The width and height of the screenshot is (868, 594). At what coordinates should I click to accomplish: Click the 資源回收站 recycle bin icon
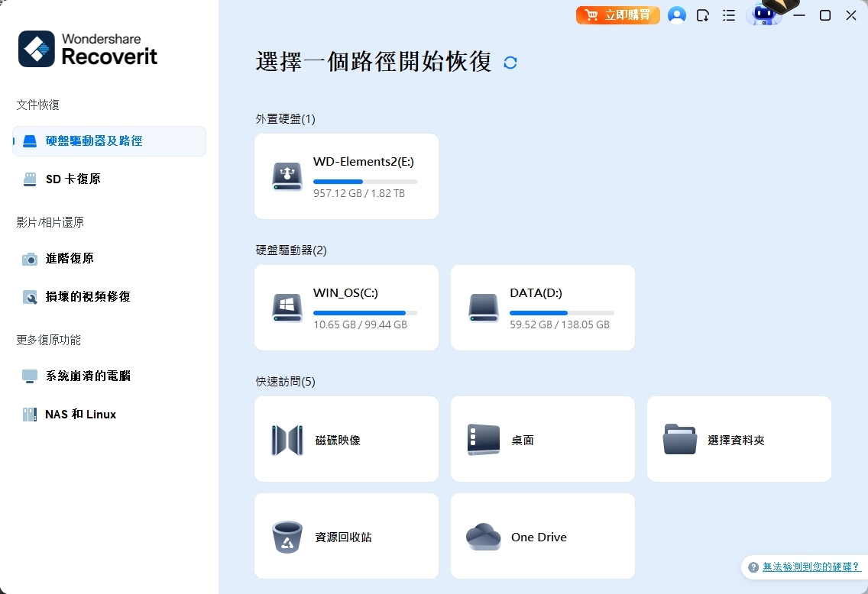pyautogui.click(x=287, y=537)
